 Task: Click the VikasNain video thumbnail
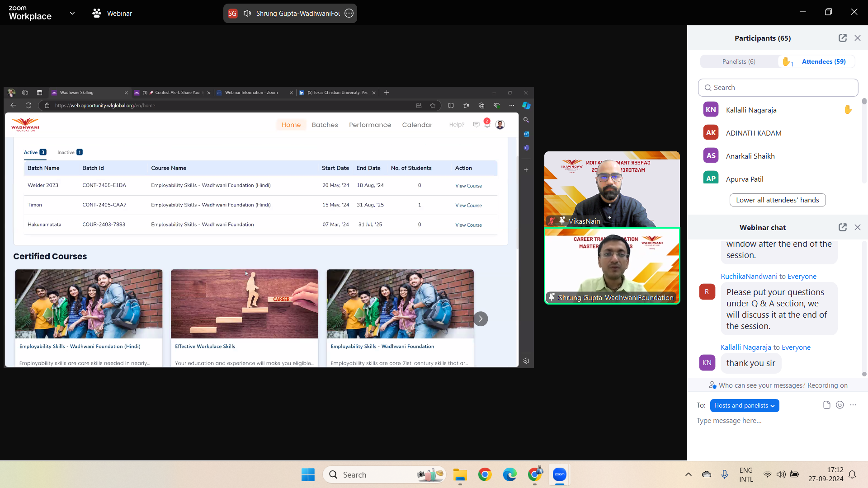pyautogui.click(x=612, y=189)
